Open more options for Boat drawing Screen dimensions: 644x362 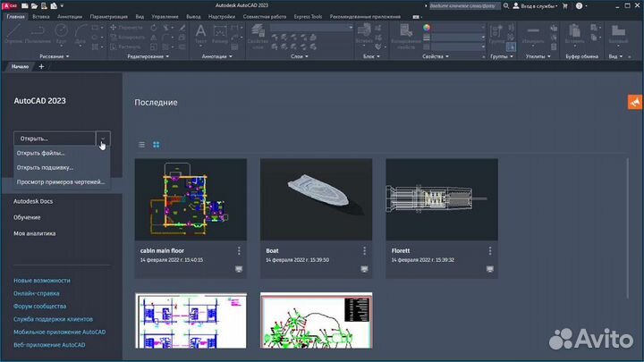(364, 251)
